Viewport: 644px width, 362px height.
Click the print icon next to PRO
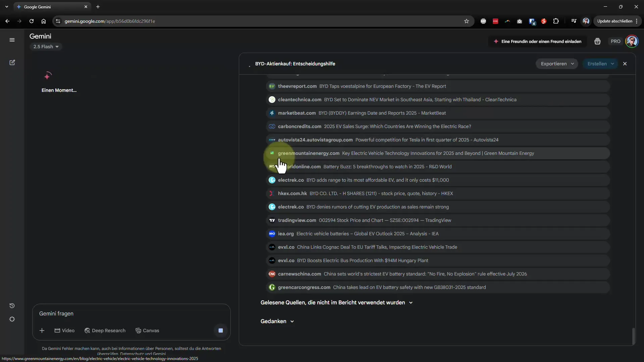[x=597, y=41]
